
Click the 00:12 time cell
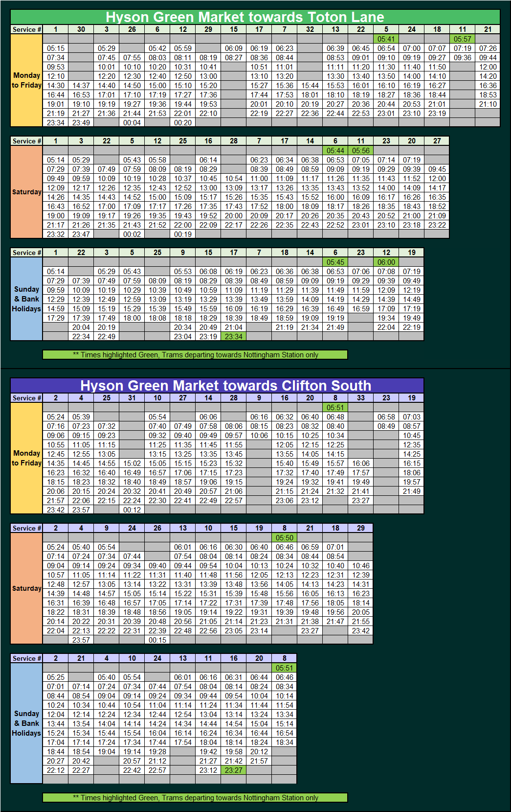(132, 510)
